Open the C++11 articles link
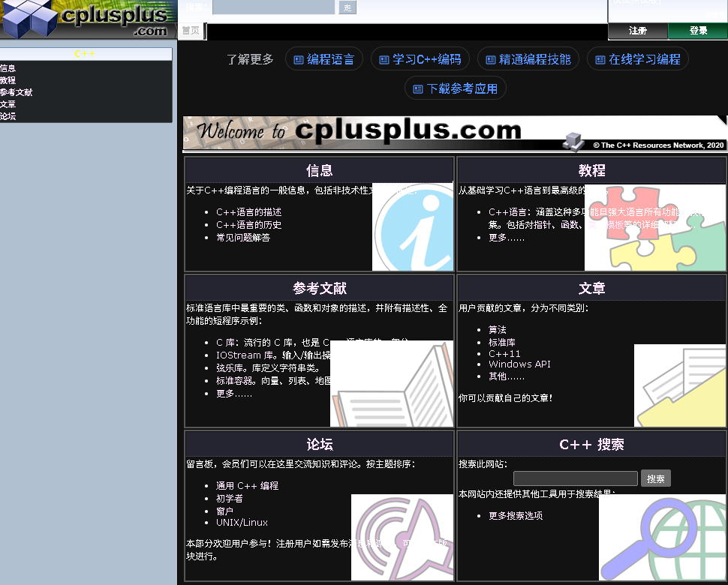Screen dimensions: 728x585 coord(504,354)
